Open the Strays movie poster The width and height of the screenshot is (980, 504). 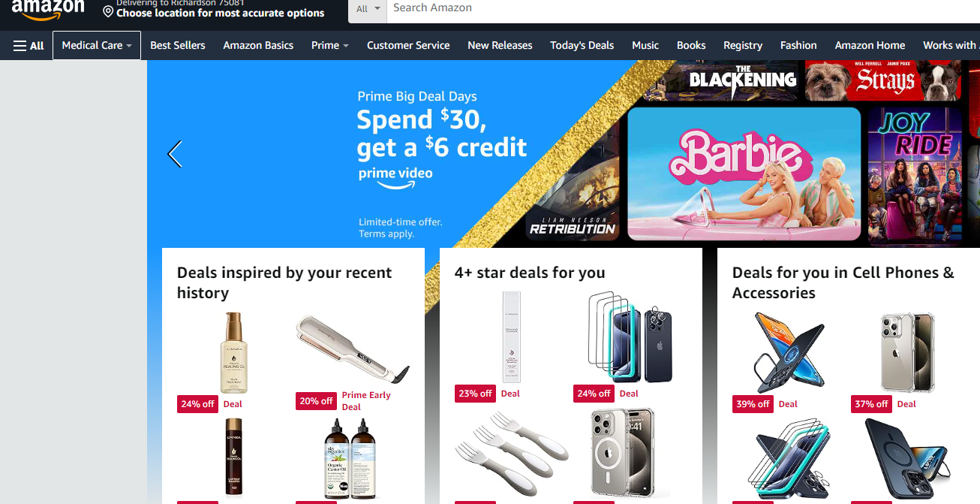click(883, 80)
